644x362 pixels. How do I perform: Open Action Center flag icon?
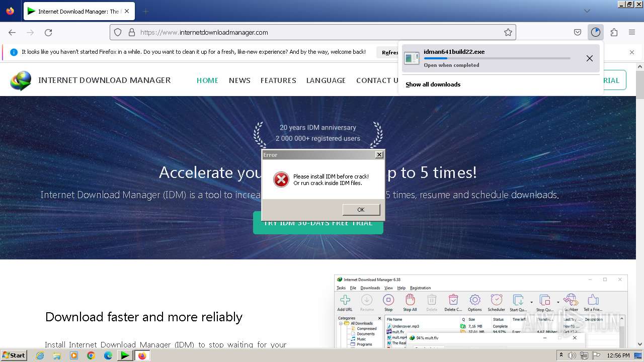(596, 355)
